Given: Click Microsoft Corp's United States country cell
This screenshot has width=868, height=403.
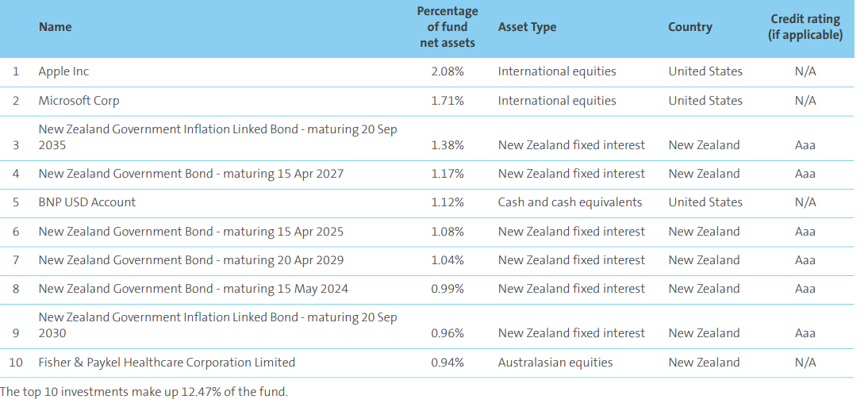Looking at the screenshot, I should point(705,101).
